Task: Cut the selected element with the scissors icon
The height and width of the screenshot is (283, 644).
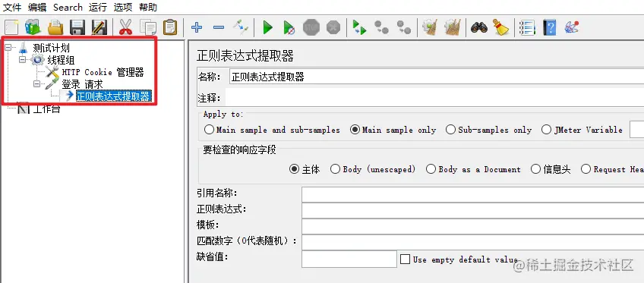Action: pyautogui.click(x=125, y=27)
